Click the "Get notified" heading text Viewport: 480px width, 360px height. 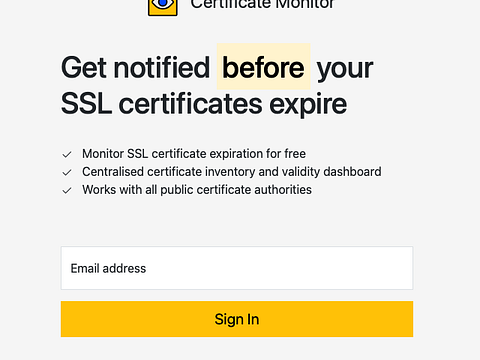click(x=135, y=68)
